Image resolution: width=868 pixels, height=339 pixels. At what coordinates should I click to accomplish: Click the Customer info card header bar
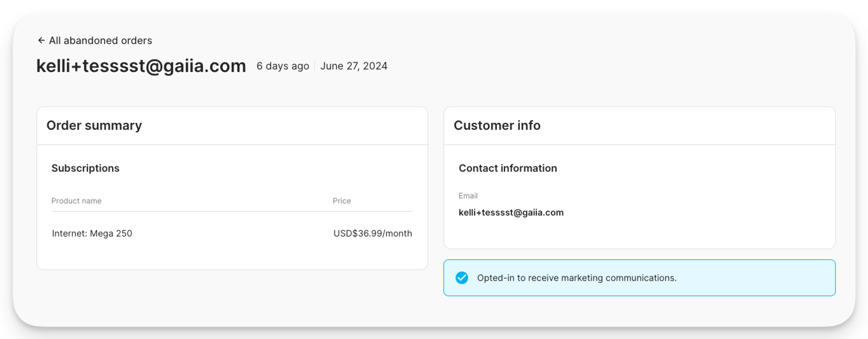click(639, 126)
